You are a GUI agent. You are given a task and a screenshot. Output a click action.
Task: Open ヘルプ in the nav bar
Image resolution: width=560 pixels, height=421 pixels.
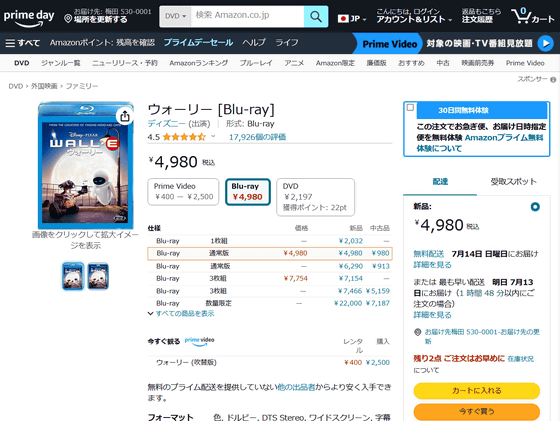point(254,43)
